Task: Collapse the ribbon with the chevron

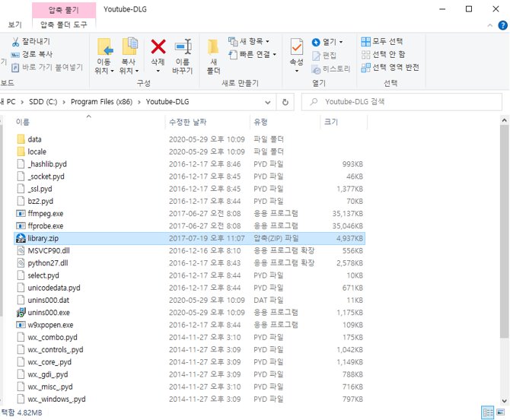Action: coord(490,25)
